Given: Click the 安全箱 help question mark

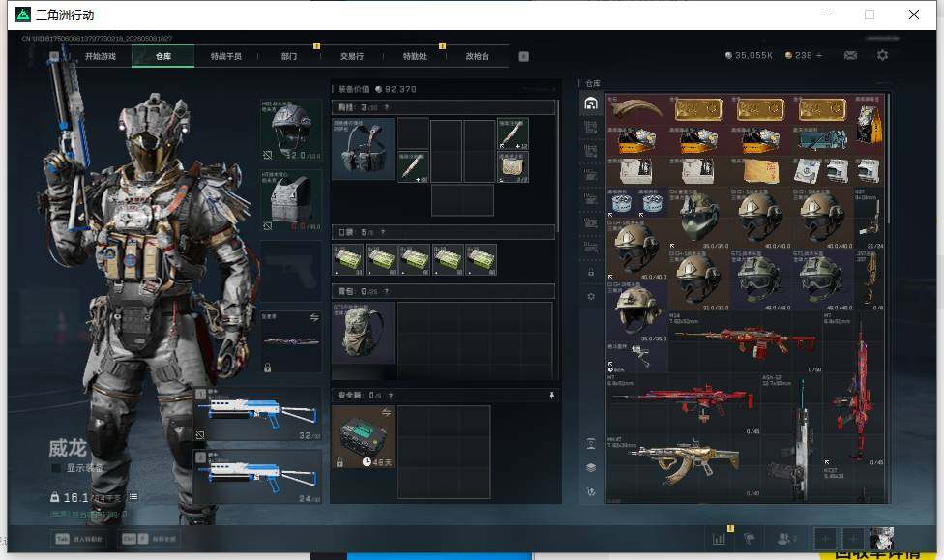Looking at the screenshot, I should (x=391, y=395).
